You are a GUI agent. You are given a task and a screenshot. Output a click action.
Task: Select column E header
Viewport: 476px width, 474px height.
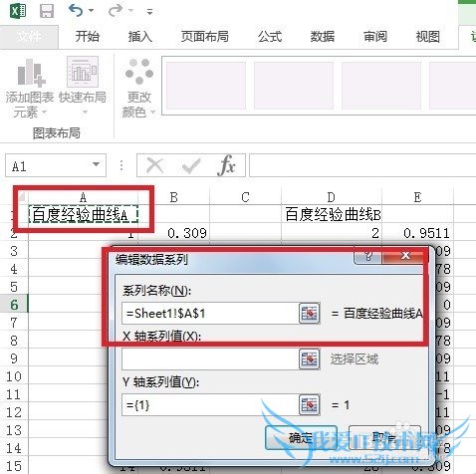pos(418,197)
